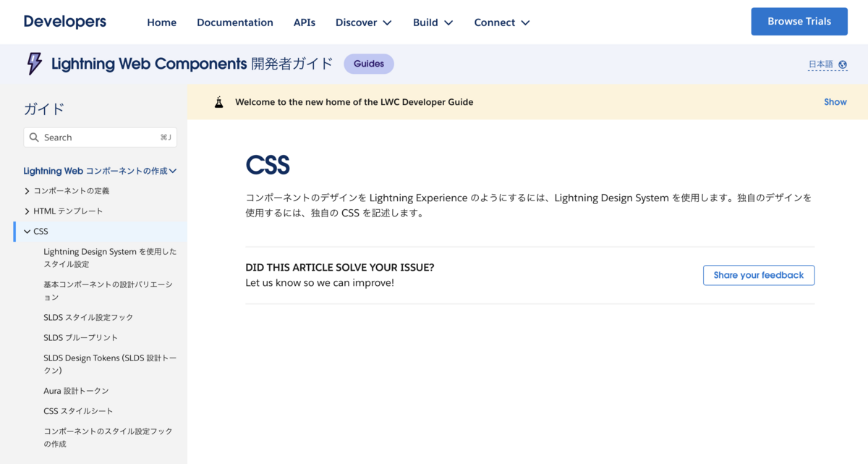Switch to the Documentation menu item
The image size is (868, 464).
pyautogui.click(x=235, y=22)
